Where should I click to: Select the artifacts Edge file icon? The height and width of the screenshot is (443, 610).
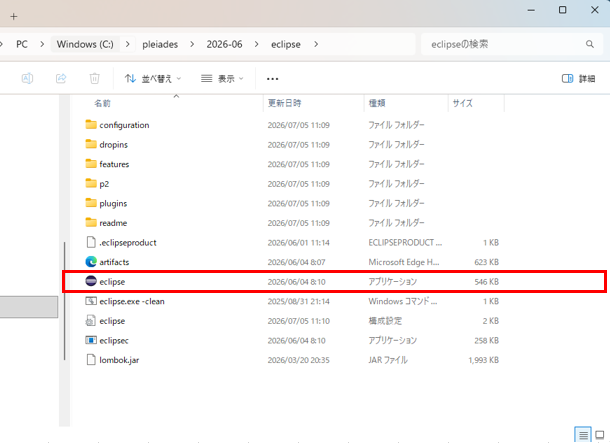point(91,261)
